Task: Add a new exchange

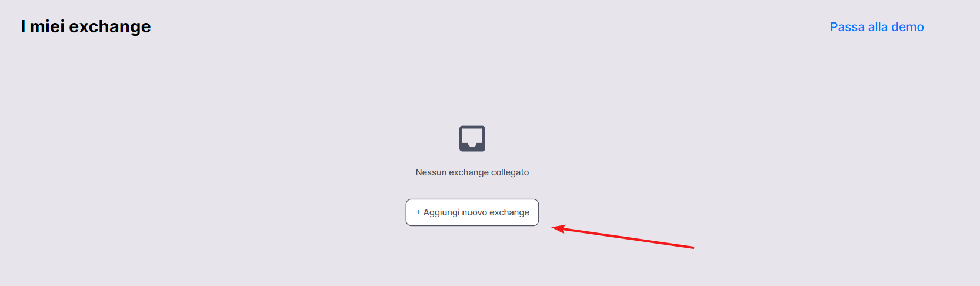Action: pos(472,212)
